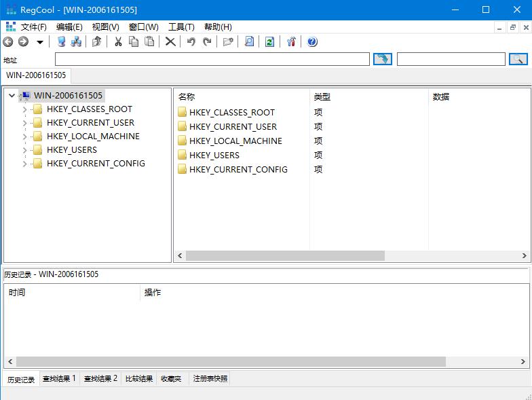Screen dimensions: 532x400
Task: Click the paste clipboard icon
Action: pyautogui.click(x=149, y=42)
